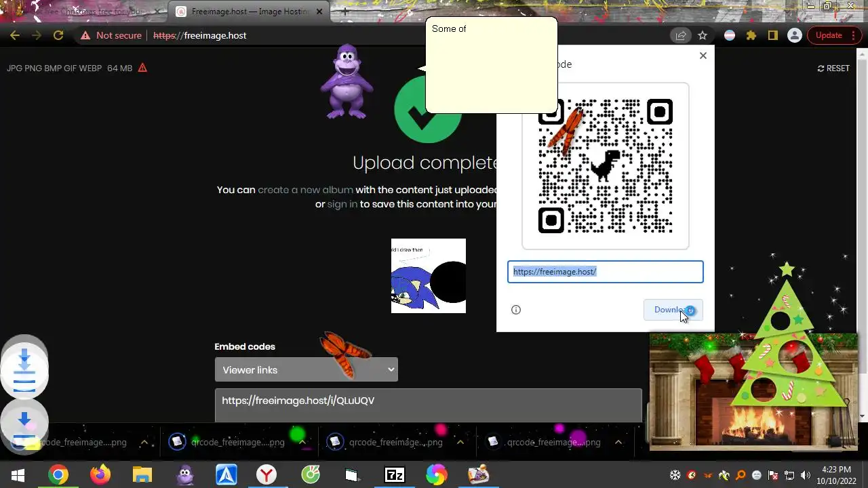Click the red warning triangle beside 64 MB
The width and height of the screenshot is (868, 488).
tap(142, 68)
